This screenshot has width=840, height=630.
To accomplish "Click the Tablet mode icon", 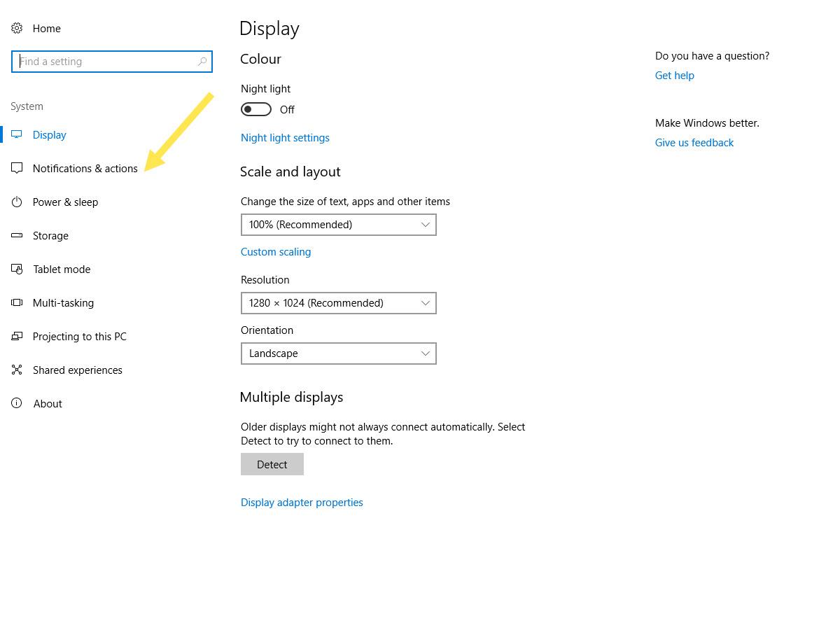I will pyautogui.click(x=17, y=269).
